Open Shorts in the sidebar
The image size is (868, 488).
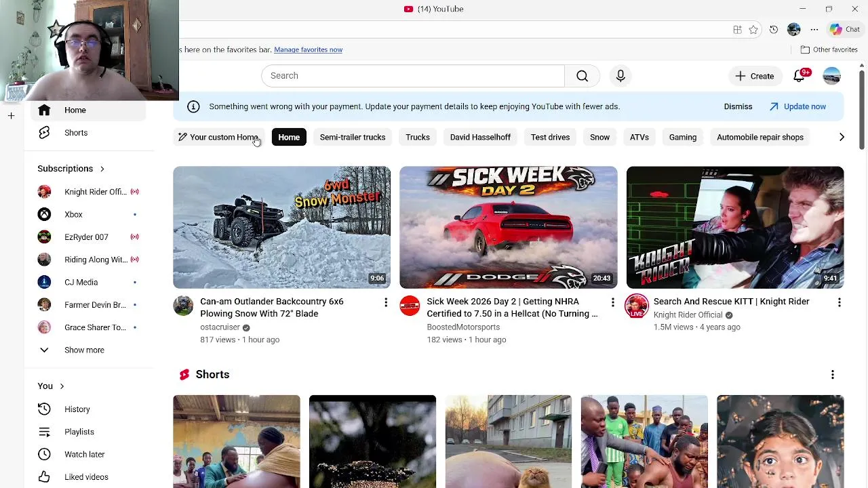coord(88,133)
